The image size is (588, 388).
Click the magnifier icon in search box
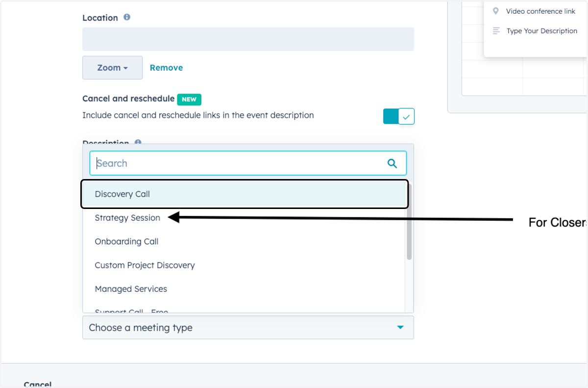(x=392, y=163)
